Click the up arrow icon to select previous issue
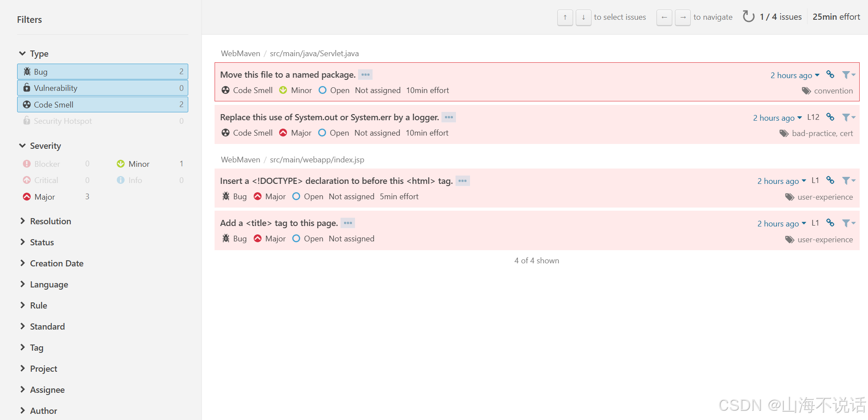Image resolution: width=868 pixels, height=420 pixels. [x=565, y=18]
